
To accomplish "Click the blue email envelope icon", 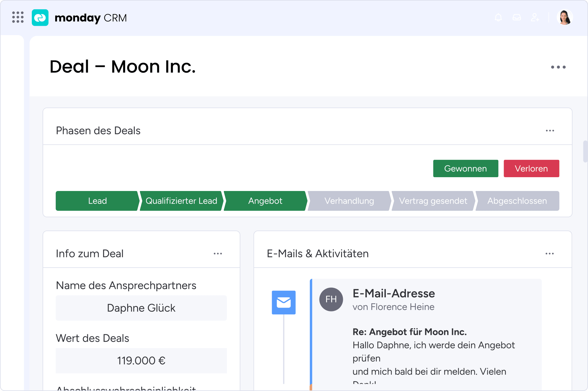I will coord(283,302).
